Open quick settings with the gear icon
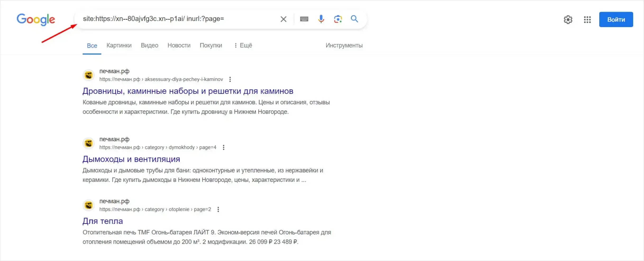This screenshot has height=261, width=644. coord(568,19)
